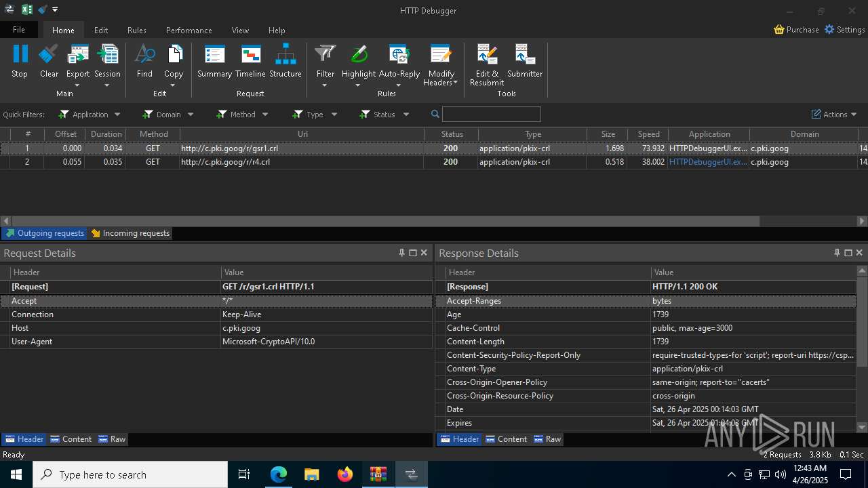868x488 pixels.
Task: Click the request list horizontal scrollbar
Action: (x=385, y=221)
